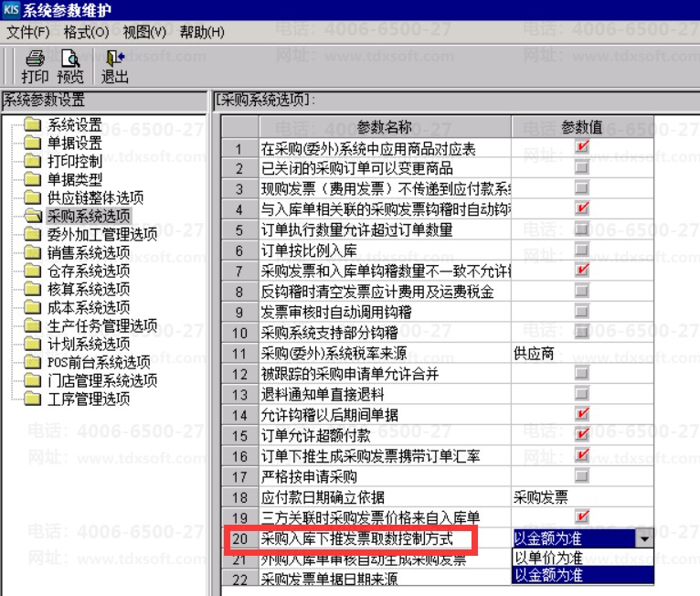
Task: Click row 22 采购发票单据日期来源
Action: [330, 579]
